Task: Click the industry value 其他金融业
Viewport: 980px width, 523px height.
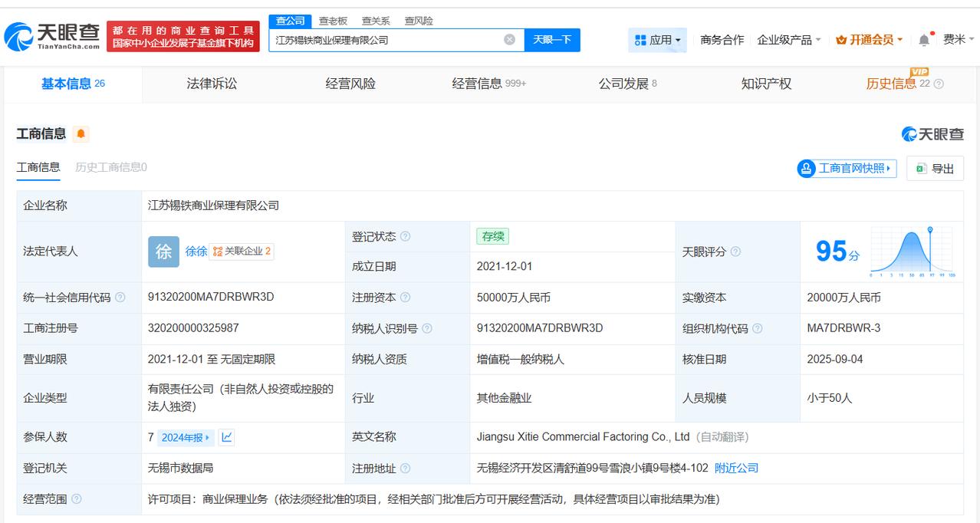Action: pos(504,398)
